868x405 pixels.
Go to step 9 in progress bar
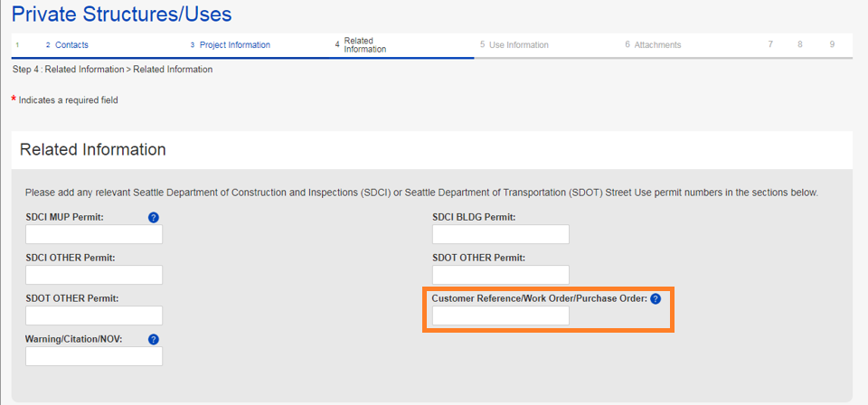point(831,44)
